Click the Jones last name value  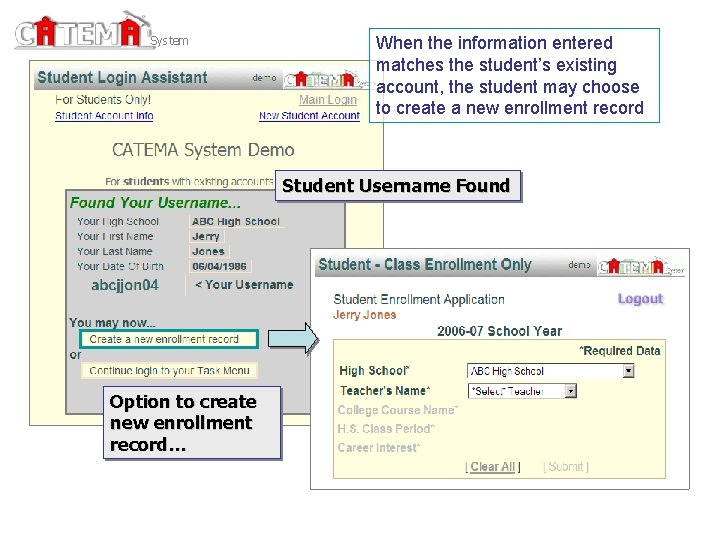point(208,252)
